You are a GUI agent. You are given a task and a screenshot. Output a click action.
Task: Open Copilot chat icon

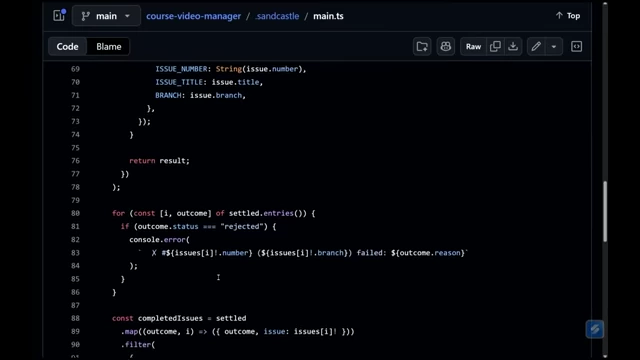point(446,47)
